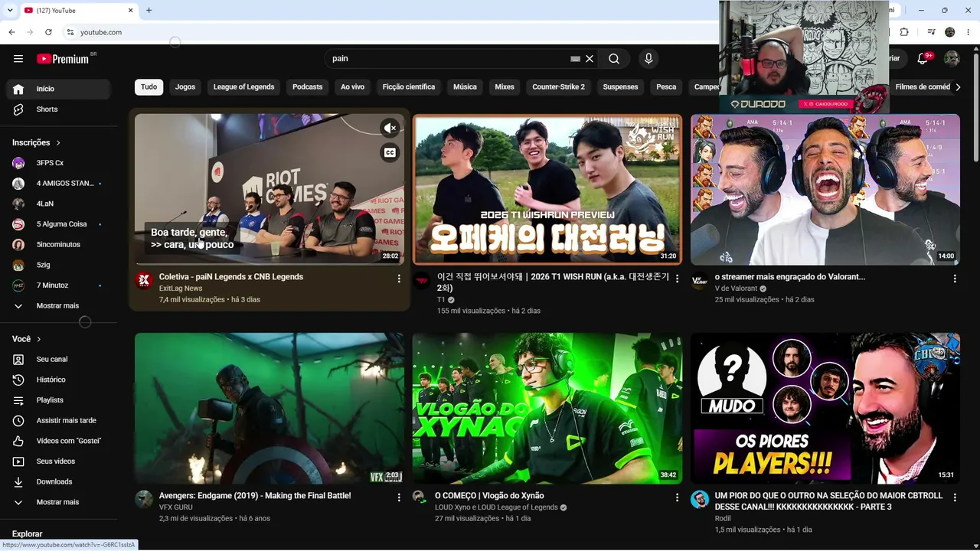980x551 pixels.
Task: Open O COMEÇO Vlogão do Xynão title
Action: pyautogui.click(x=489, y=496)
